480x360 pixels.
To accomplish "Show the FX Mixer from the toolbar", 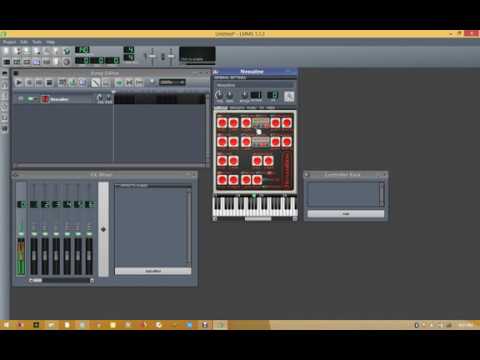I will pos(46,62).
